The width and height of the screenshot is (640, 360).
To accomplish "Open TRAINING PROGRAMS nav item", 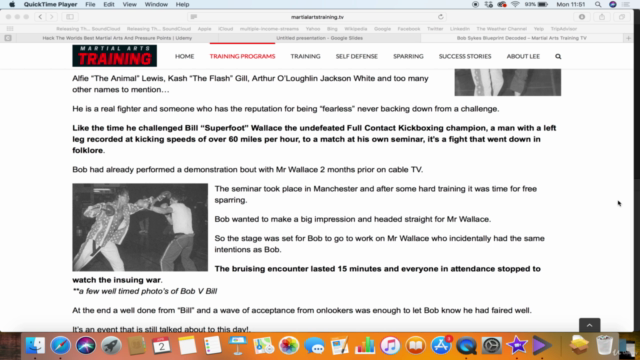I will click(x=242, y=56).
